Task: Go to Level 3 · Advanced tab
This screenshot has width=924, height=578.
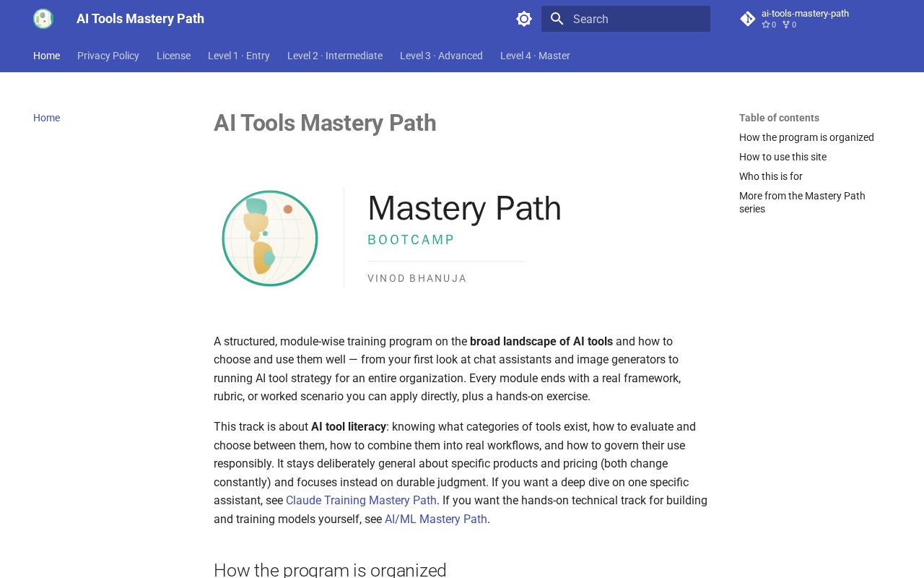Action: point(441,56)
